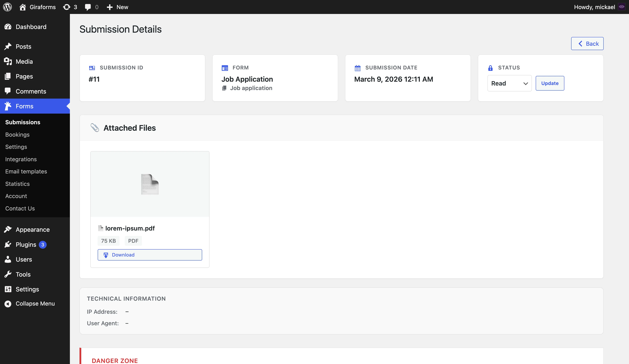Image resolution: width=629 pixels, height=364 pixels.
Task: Go to Email templates in sidebar
Action: click(x=26, y=171)
